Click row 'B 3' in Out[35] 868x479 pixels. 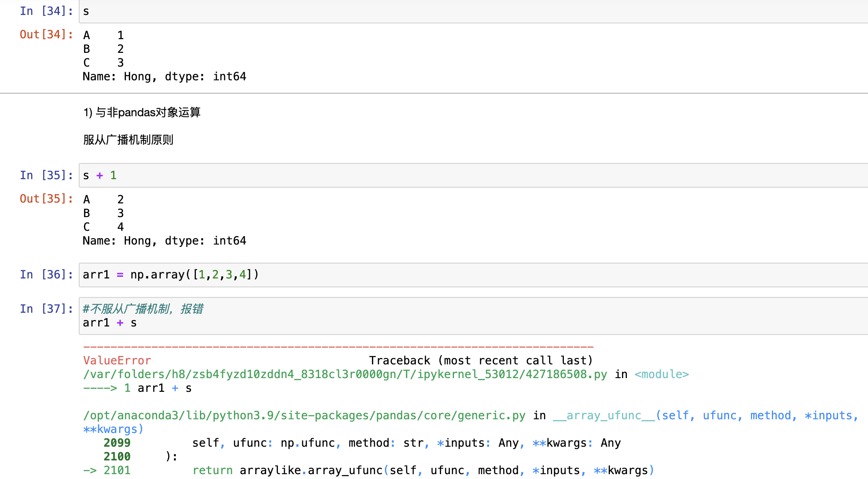pyautogui.click(x=103, y=213)
